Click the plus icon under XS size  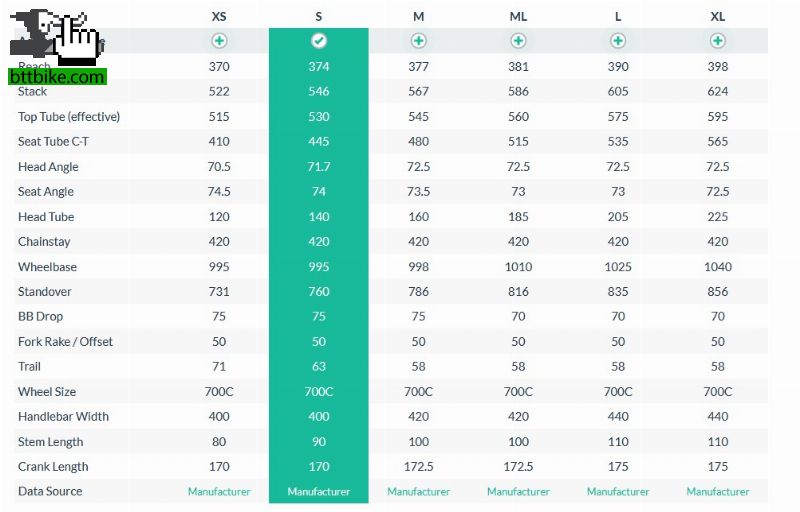pos(219,41)
